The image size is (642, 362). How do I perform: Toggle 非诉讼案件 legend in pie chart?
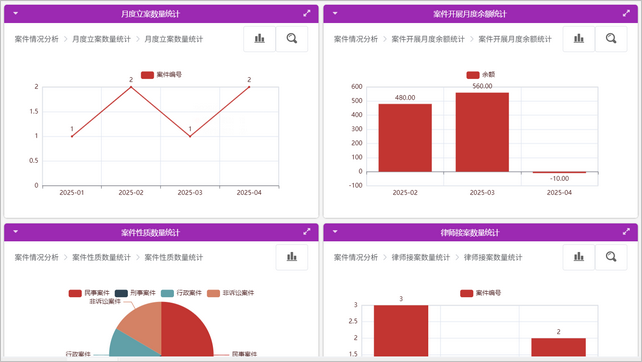pyautogui.click(x=231, y=293)
